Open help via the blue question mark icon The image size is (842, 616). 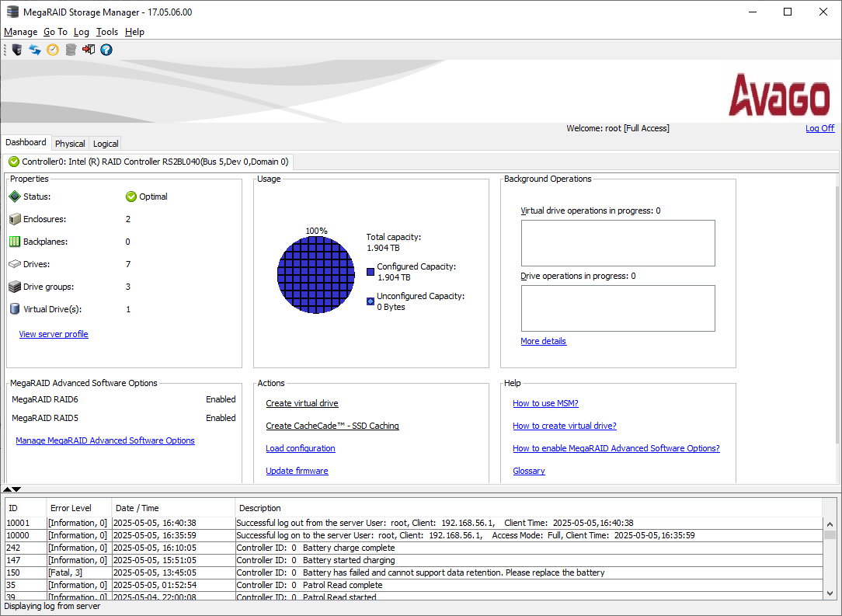(106, 50)
